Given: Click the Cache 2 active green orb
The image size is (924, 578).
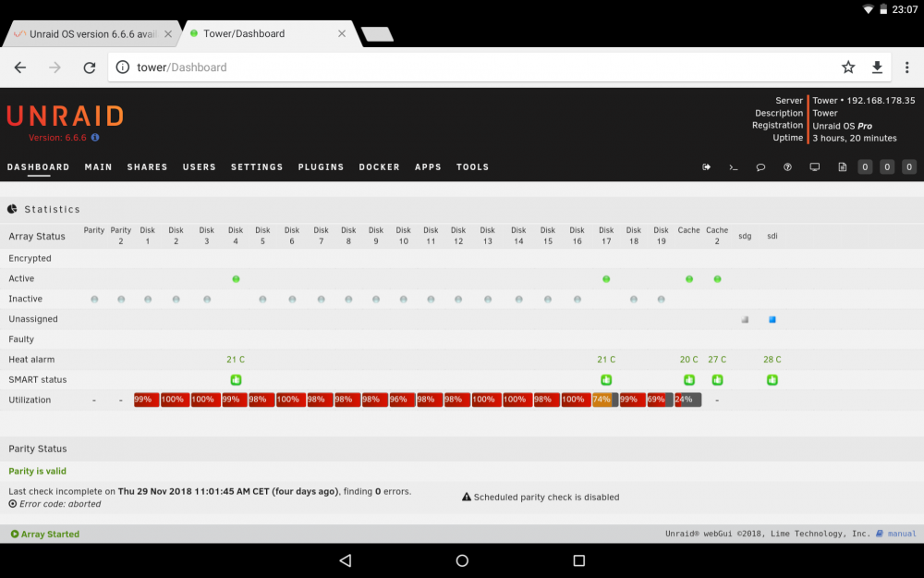Looking at the screenshot, I should tap(717, 279).
